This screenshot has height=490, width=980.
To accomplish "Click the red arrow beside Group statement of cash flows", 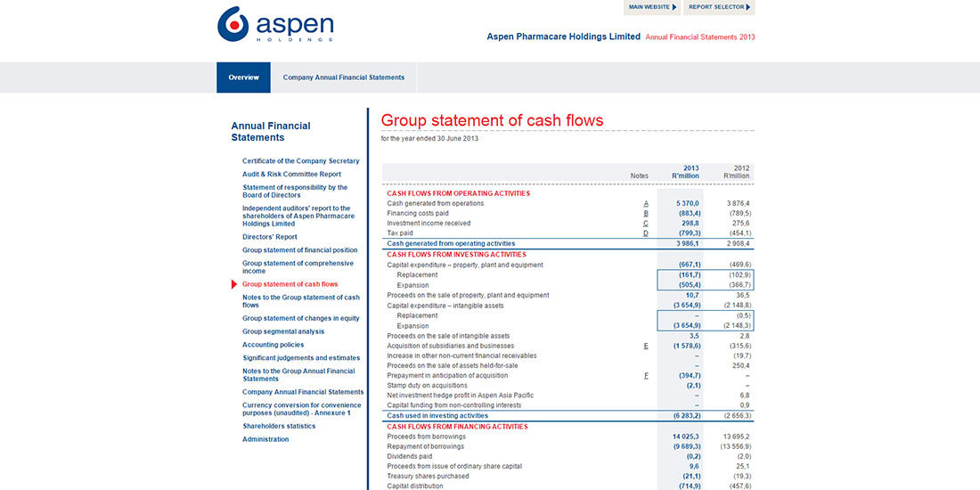I will pyautogui.click(x=233, y=284).
